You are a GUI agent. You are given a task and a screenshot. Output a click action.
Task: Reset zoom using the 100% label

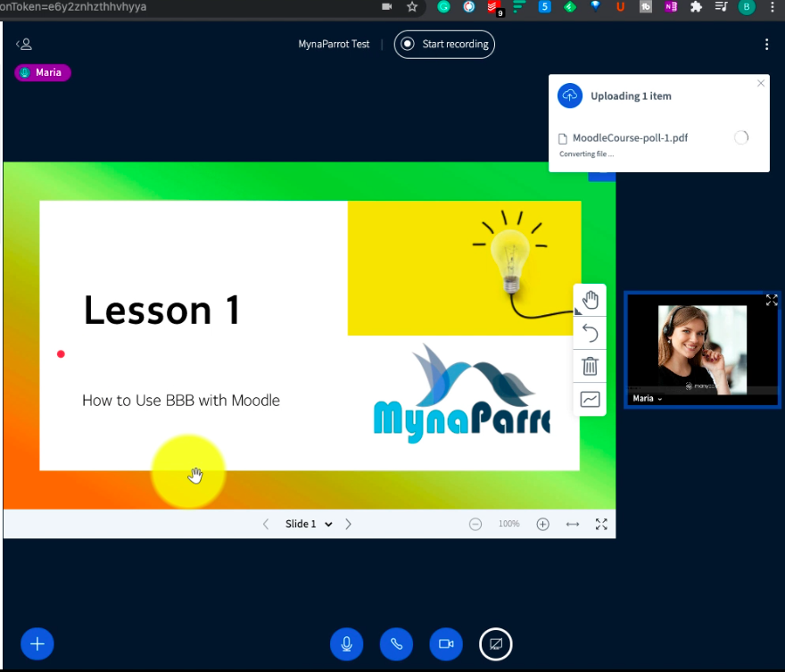[508, 524]
